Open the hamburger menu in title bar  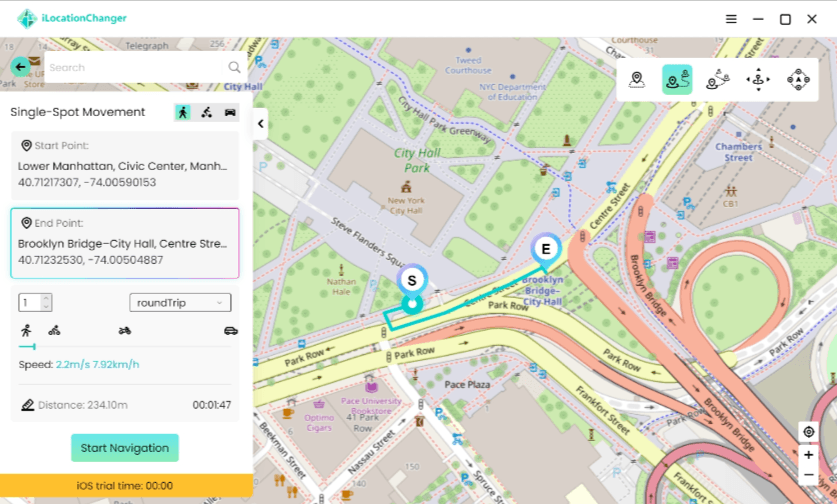[x=731, y=19]
